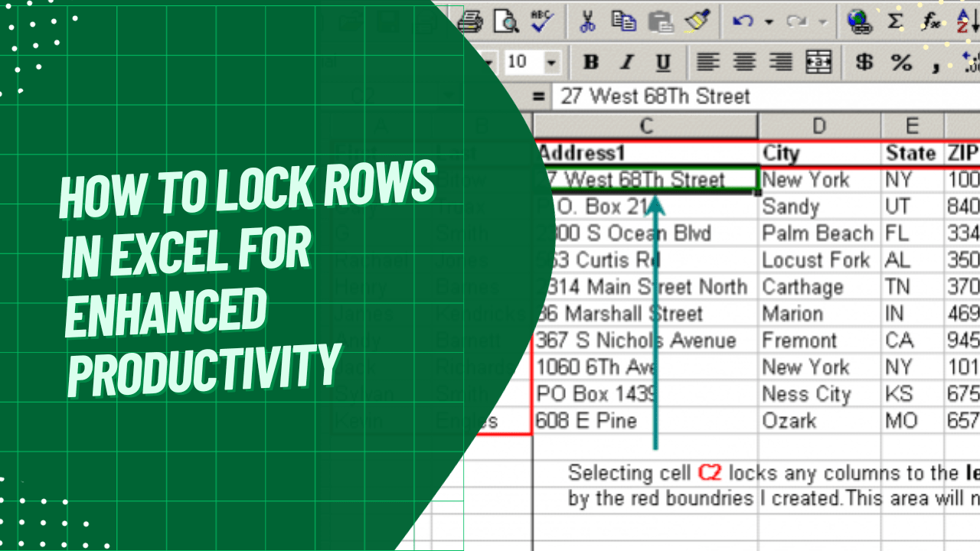Toggle Italic formatting
Screen dimensions: 980x551
(626, 62)
